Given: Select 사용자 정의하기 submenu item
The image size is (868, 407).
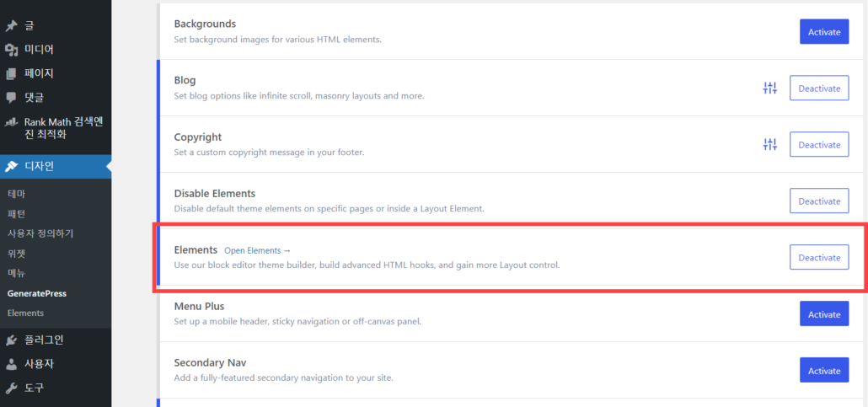Looking at the screenshot, I should click(40, 233).
